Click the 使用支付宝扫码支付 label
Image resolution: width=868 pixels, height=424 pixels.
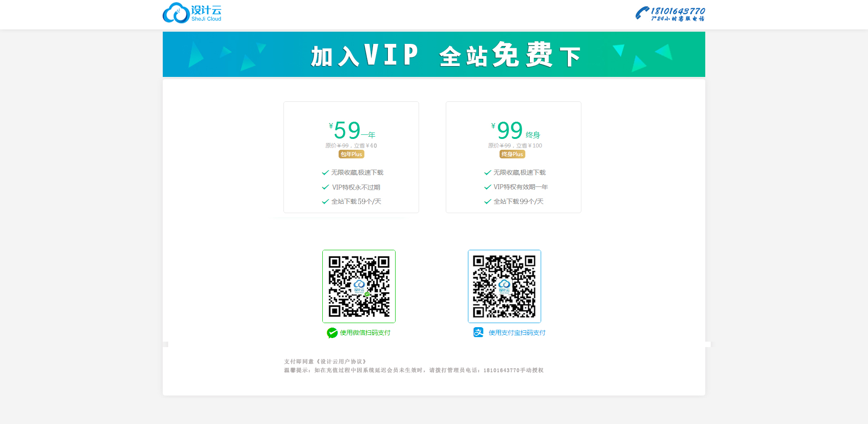pos(517,333)
